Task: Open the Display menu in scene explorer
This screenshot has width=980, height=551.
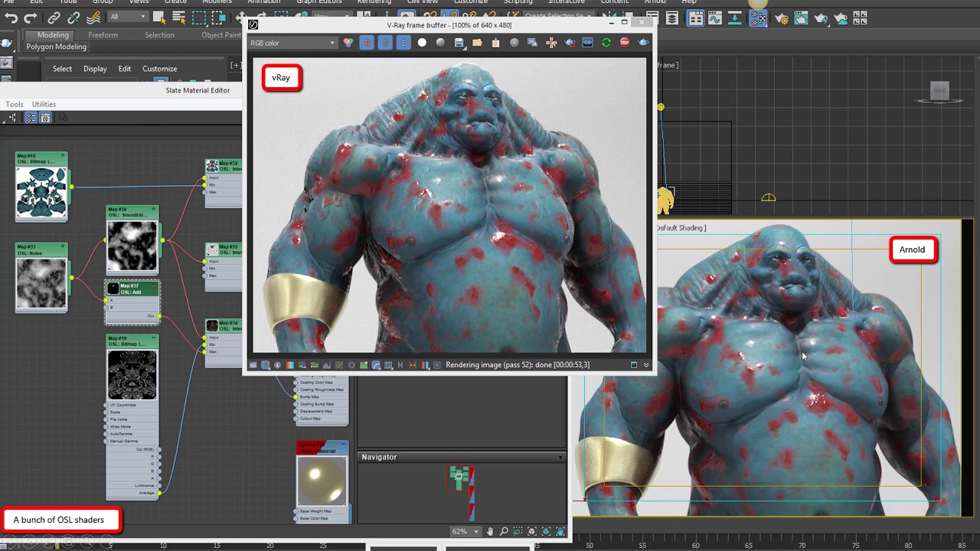Action: (x=95, y=69)
